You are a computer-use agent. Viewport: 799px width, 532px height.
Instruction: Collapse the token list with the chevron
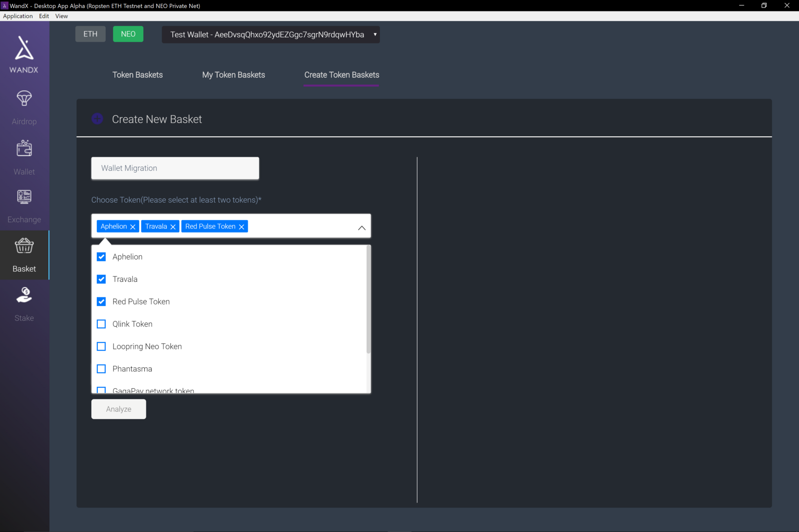[362, 228]
